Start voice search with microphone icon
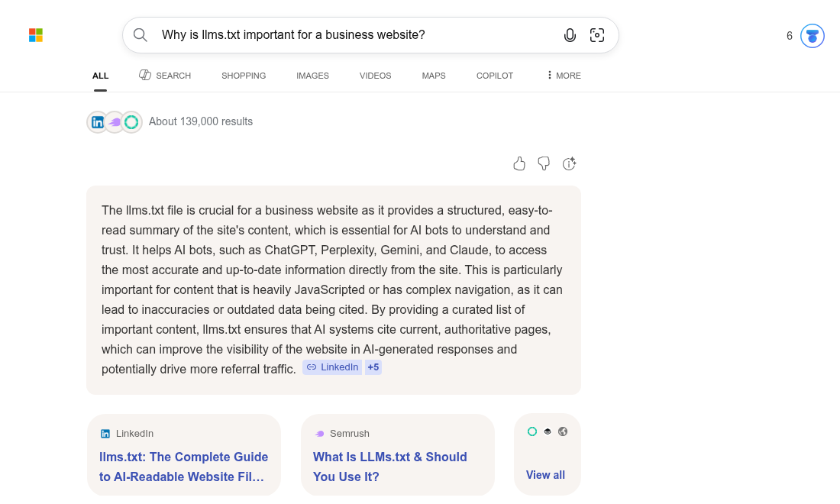Viewport: 840px width, 504px height. coord(570,35)
